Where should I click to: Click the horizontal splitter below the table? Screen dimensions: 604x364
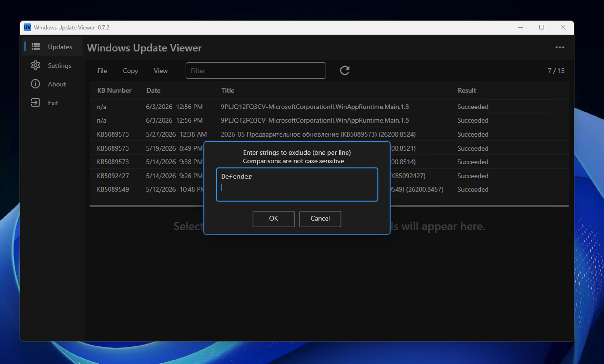coord(329,206)
